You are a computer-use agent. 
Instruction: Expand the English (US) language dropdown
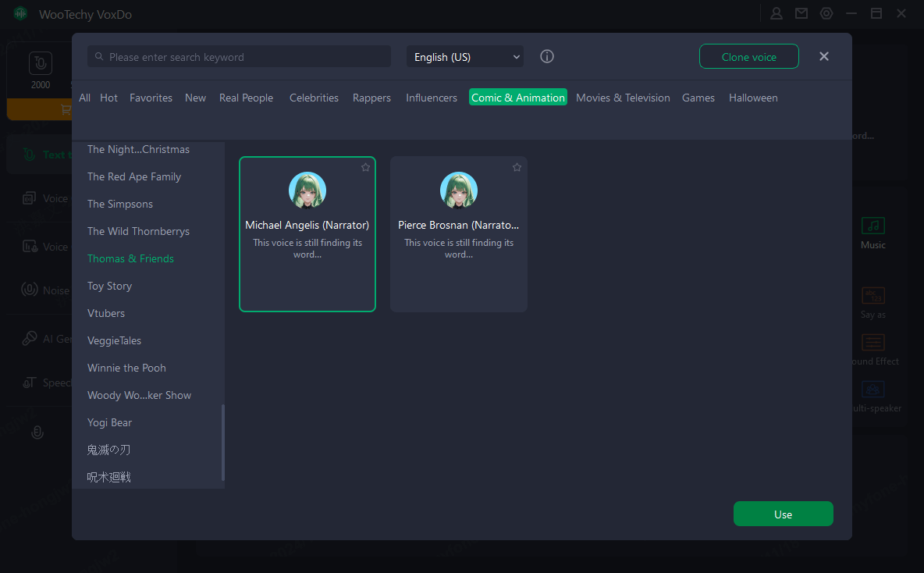tap(465, 57)
